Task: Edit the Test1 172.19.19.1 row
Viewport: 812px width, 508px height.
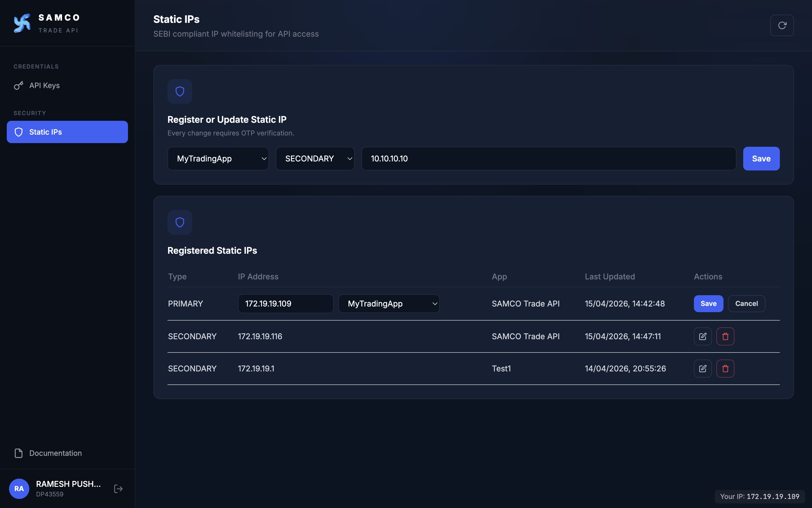Action: click(x=703, y=369)
